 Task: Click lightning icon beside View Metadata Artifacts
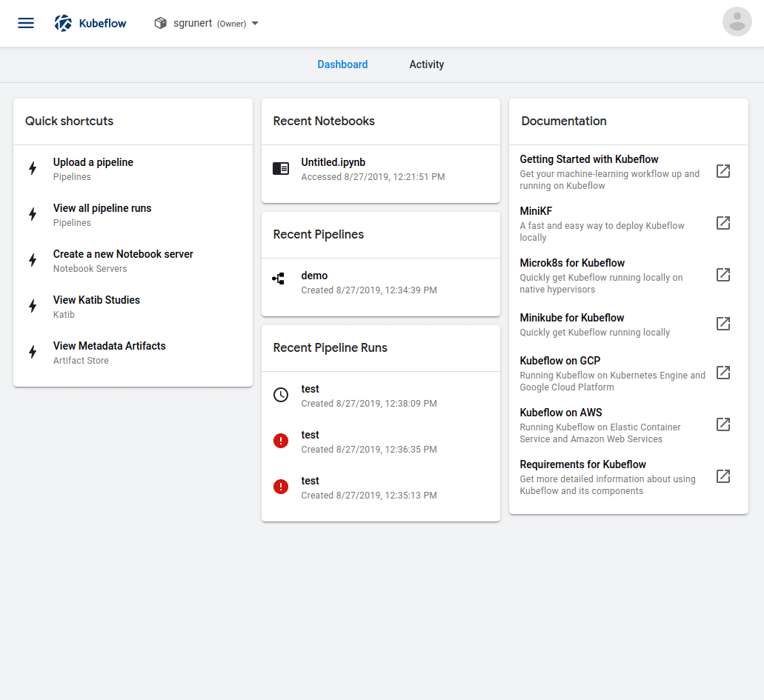click(33, 352)
